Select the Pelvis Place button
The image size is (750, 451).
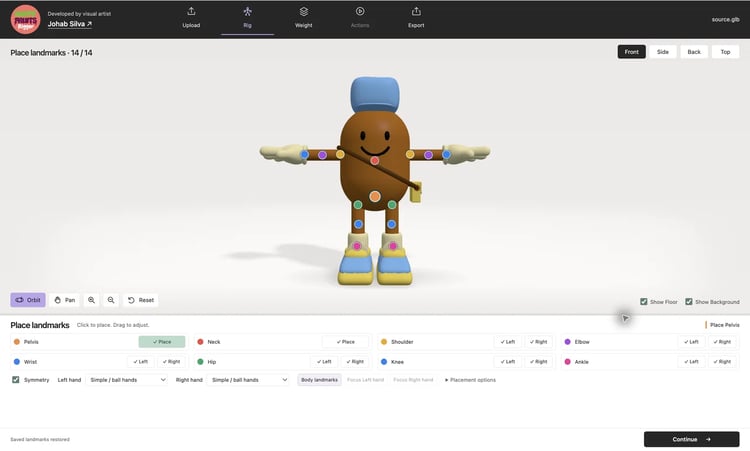pyautogui.click(x=162, y=341)
